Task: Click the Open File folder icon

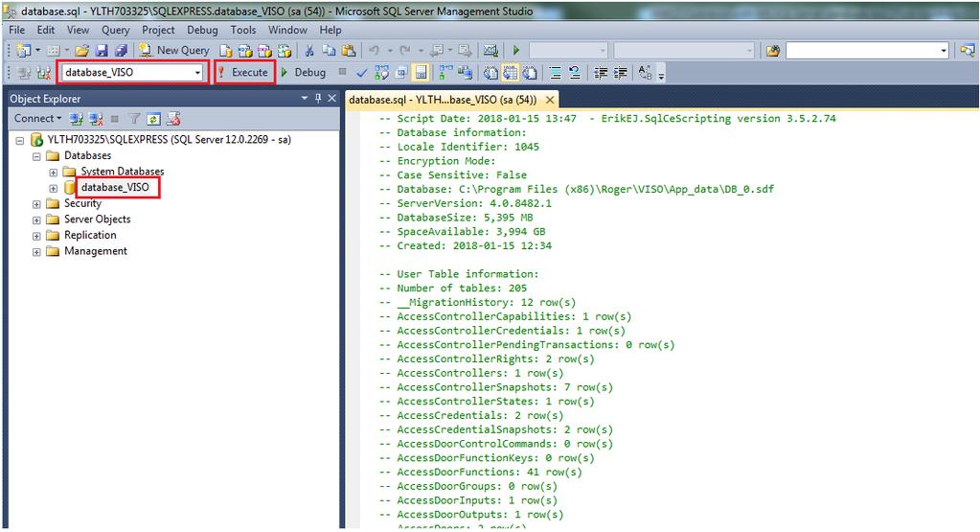Action: coord(81,51)
